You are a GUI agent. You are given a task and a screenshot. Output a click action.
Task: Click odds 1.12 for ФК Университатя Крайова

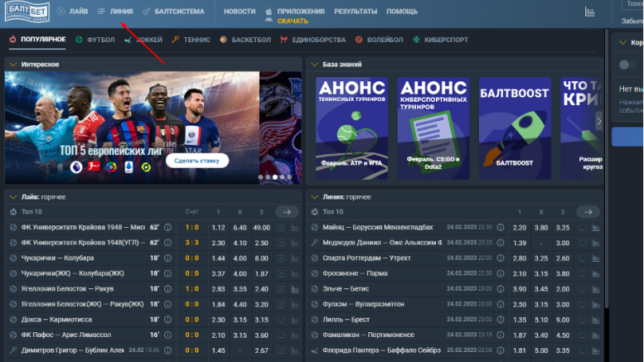218,227
